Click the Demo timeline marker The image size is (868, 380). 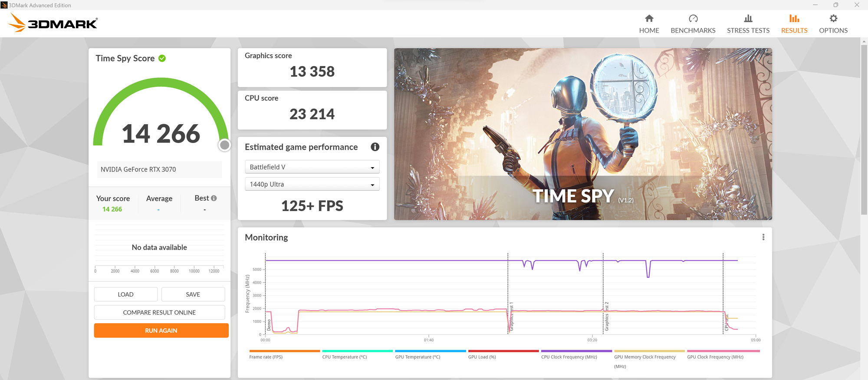(x=269, y=325)
